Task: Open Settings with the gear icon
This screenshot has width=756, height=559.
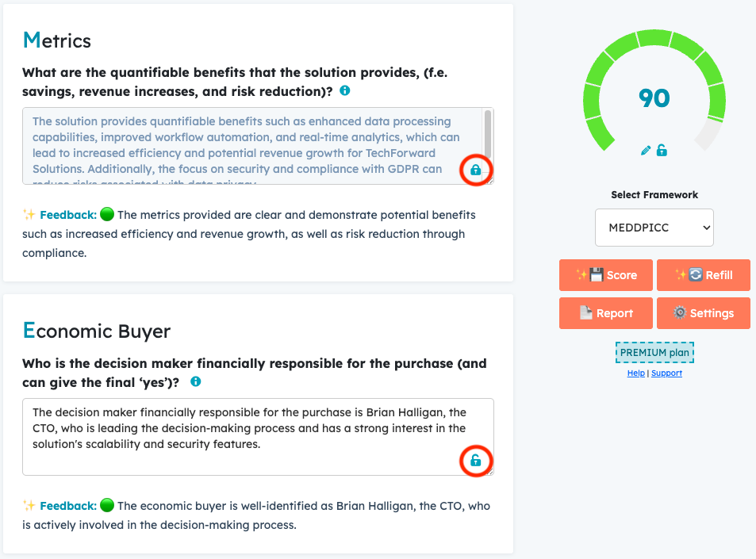Action: click(703, 313)
